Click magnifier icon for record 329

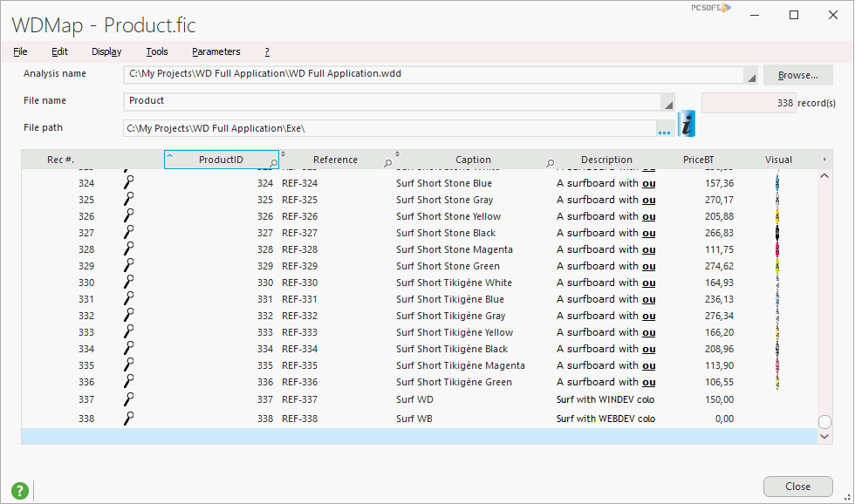(x=129, y=265)
